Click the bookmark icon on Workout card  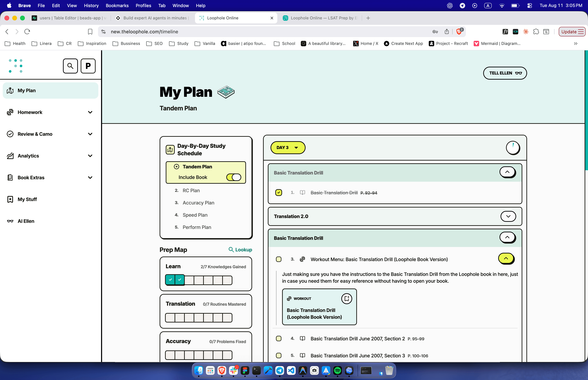[346, 299]
